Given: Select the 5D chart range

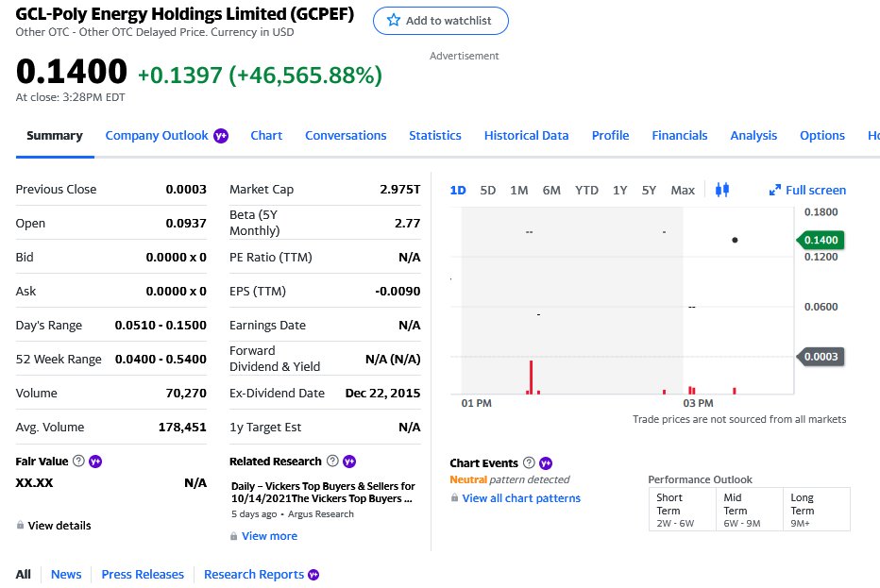Looking at the screenshot, I should pos(488,191).
